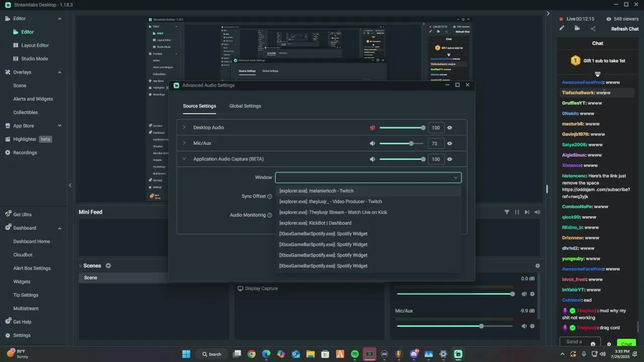Collapse the Scenes panel chevron

80,265
